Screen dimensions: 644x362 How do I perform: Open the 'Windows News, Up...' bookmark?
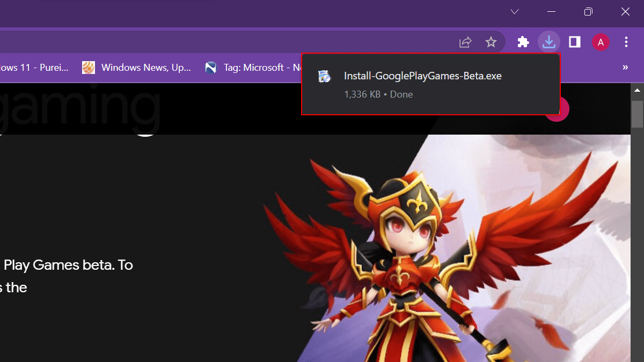(x=136, y=68)
